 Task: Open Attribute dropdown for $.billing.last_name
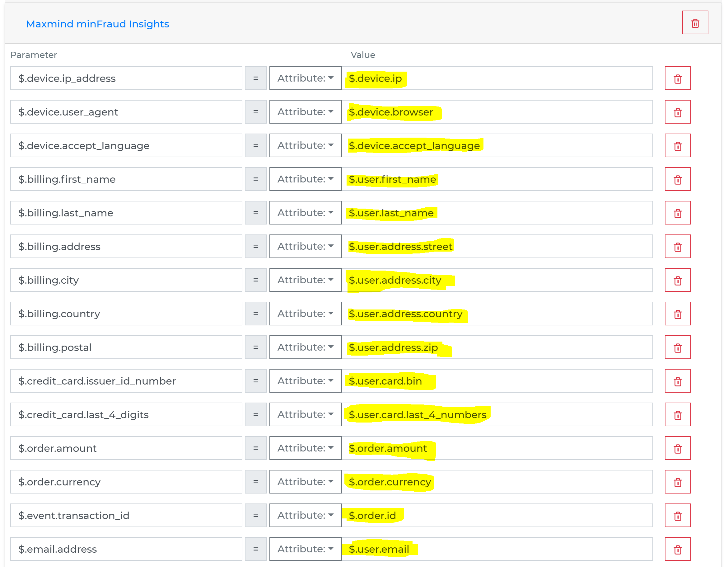[305, 213]
